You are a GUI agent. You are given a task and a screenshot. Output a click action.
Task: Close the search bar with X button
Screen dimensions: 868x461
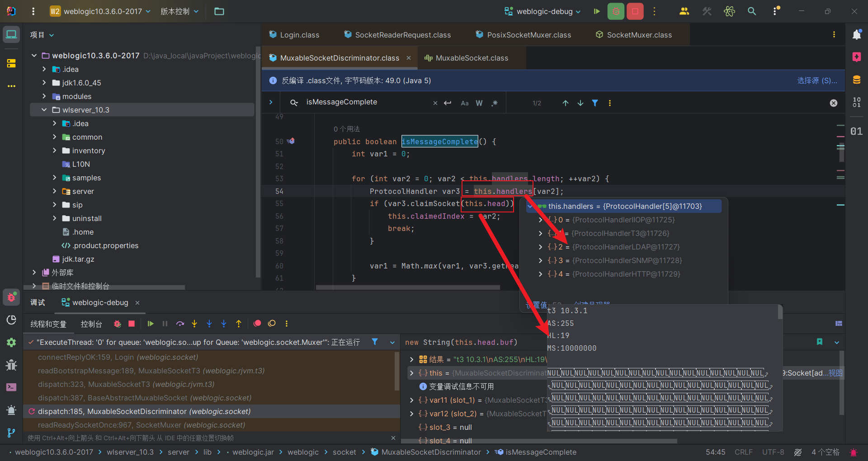(x=834, y=103)
